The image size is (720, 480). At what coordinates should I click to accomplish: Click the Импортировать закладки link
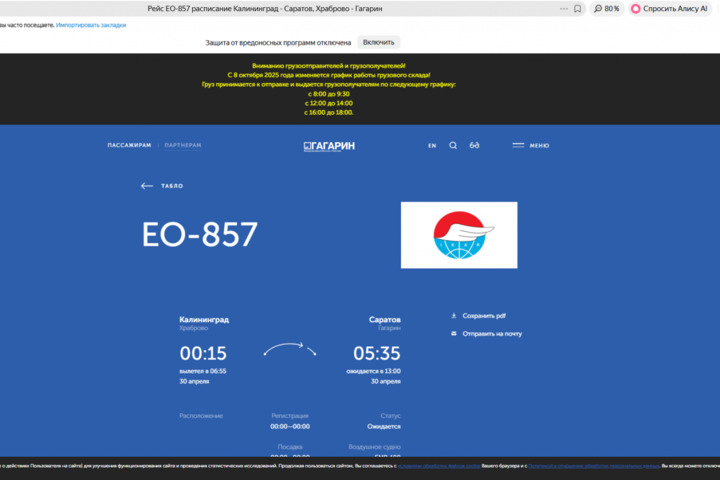pyautogui.click(x=91, y=24)
